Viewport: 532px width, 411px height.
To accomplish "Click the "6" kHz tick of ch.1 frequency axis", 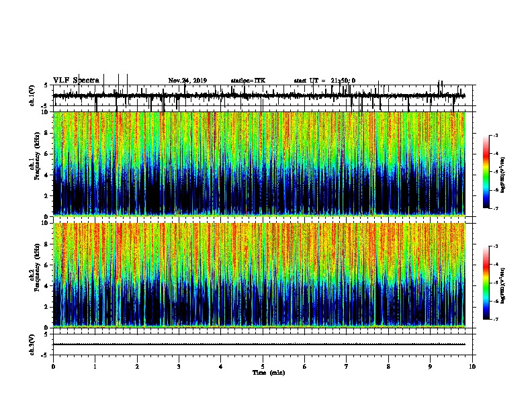I will [x=47, y=154].
